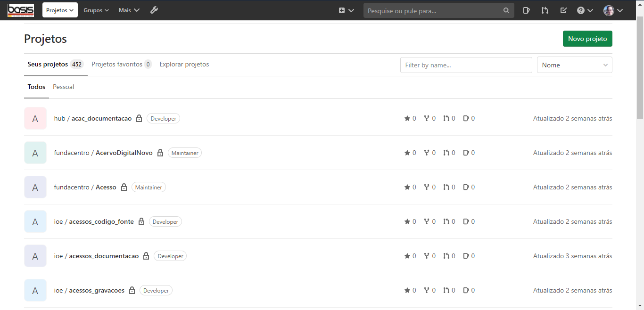Expand the Grupos menu dropdown

coord(96,9)
